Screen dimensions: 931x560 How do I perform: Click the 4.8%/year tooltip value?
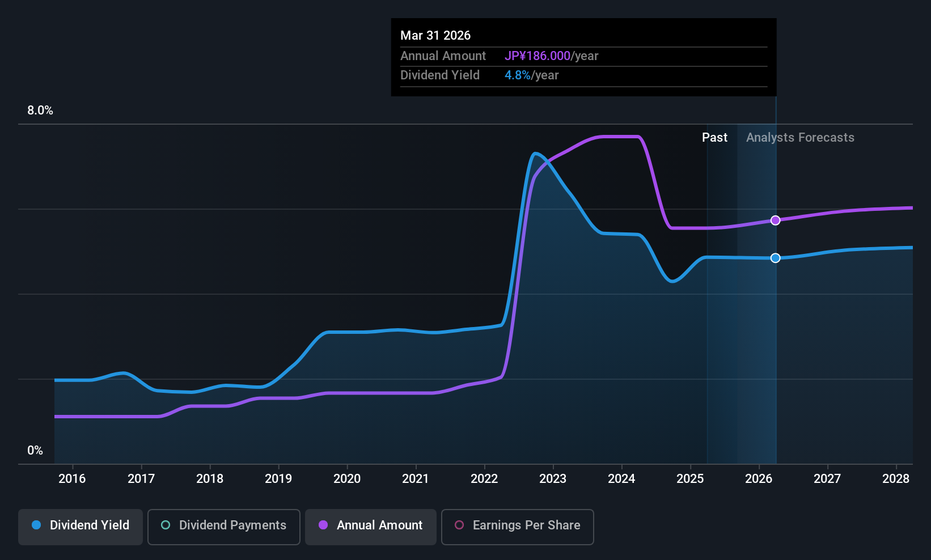(x=532, y=75)
